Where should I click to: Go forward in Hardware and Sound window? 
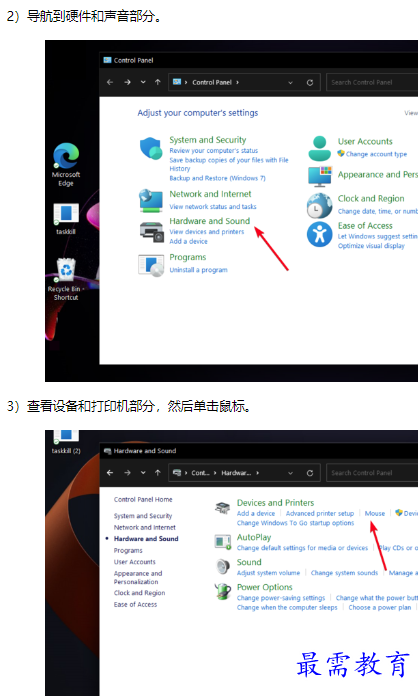pyautogui.click(x=127, y=473)
